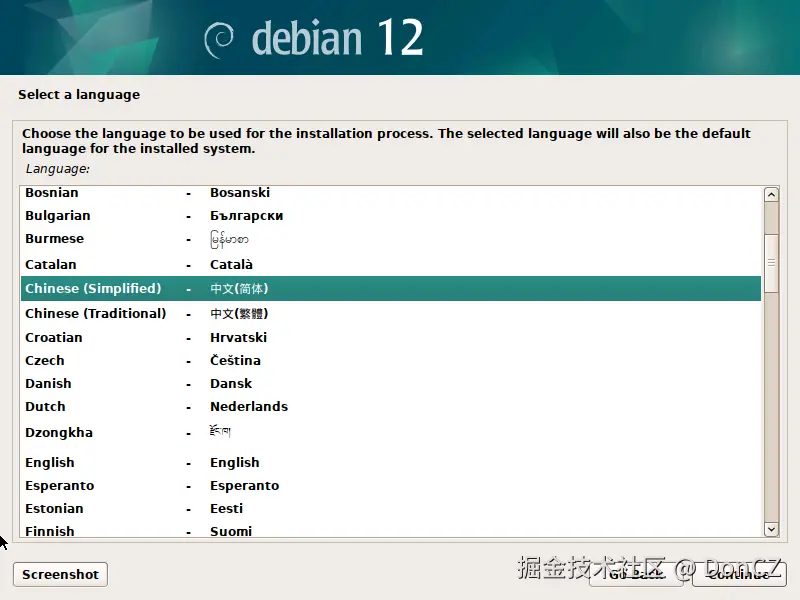Select English as installation language
This screenshot has width=800, height=600.
(x=391, y=462)
